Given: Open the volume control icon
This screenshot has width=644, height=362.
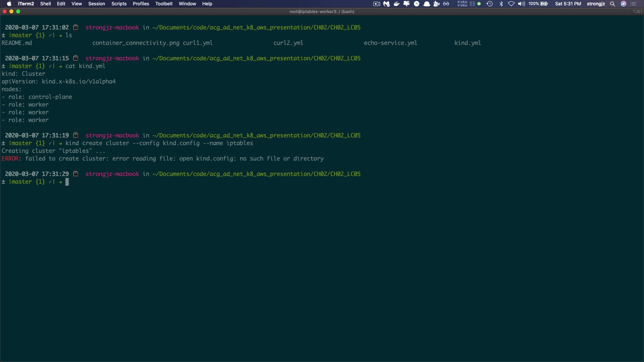Looking at the screenshot, I should coord(521,4).
